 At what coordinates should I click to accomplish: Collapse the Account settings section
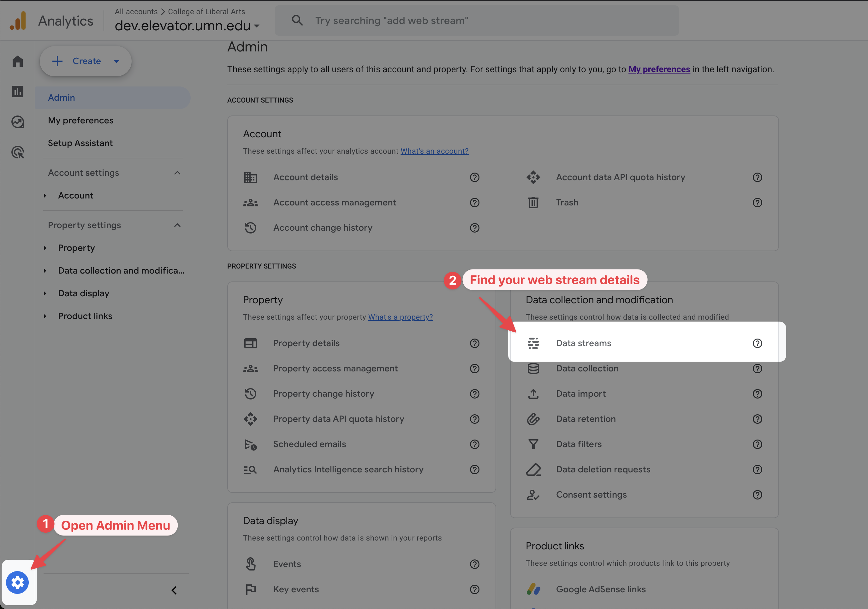pos(177,173)
